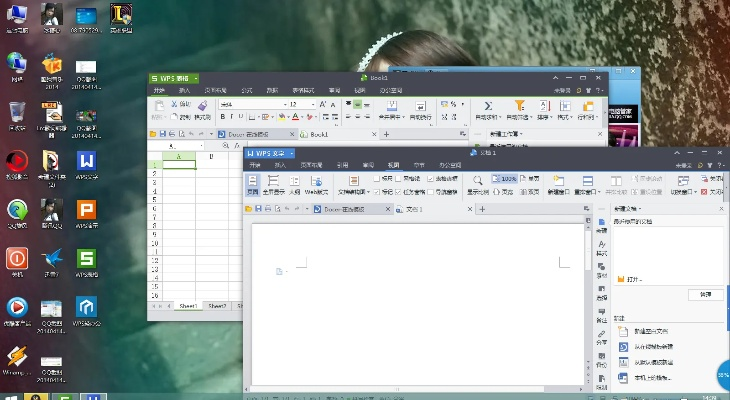Switch to Sheet2 in the spreadsheet

(217, 306)
